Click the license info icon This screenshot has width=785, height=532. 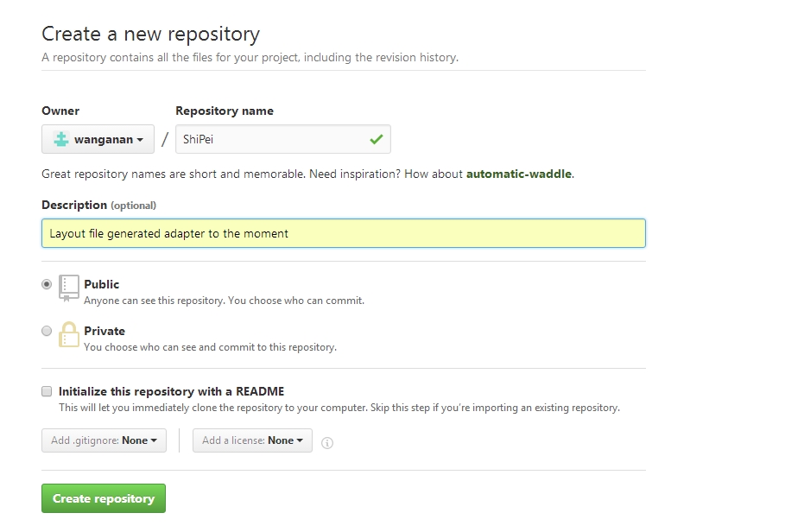[x=327, y=443]
